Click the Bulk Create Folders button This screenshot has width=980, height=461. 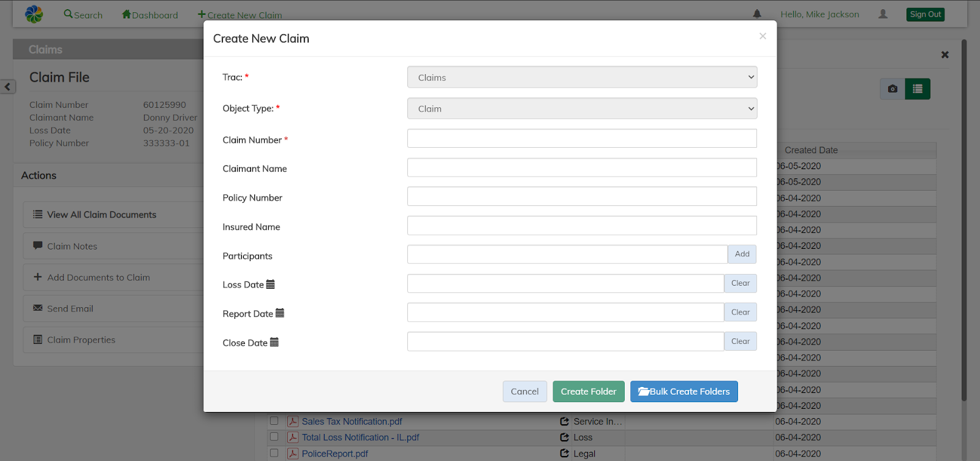(x=684, y=391)
